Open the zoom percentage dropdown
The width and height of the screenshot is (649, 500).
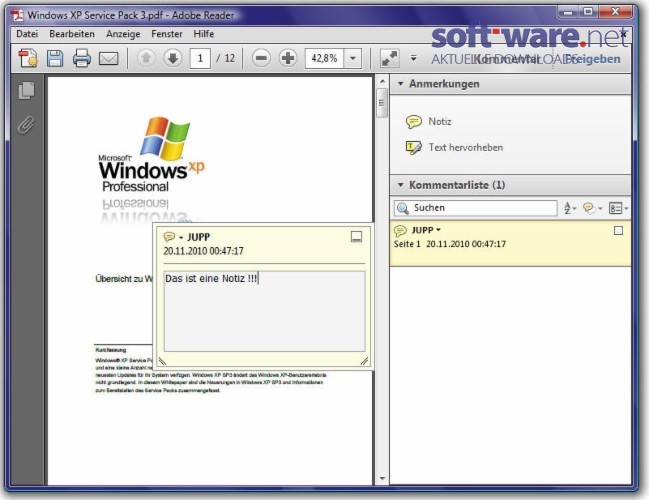tap(353, 58)
